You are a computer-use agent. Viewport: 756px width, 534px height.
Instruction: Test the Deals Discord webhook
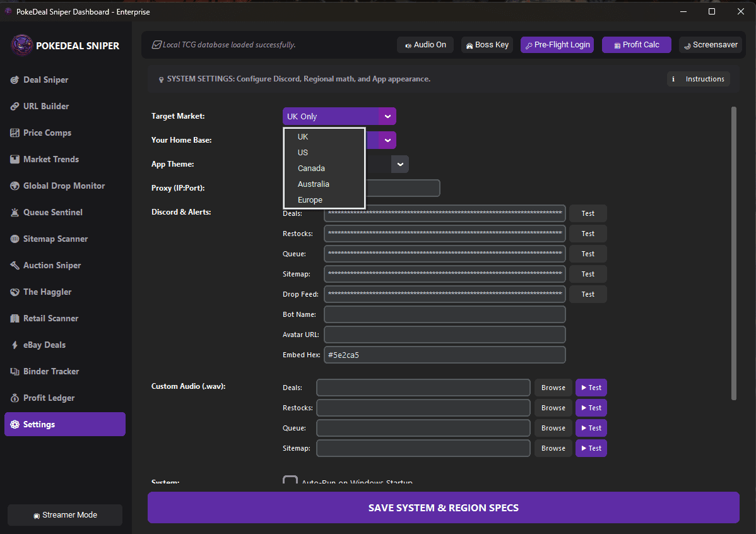pos(588,214)
